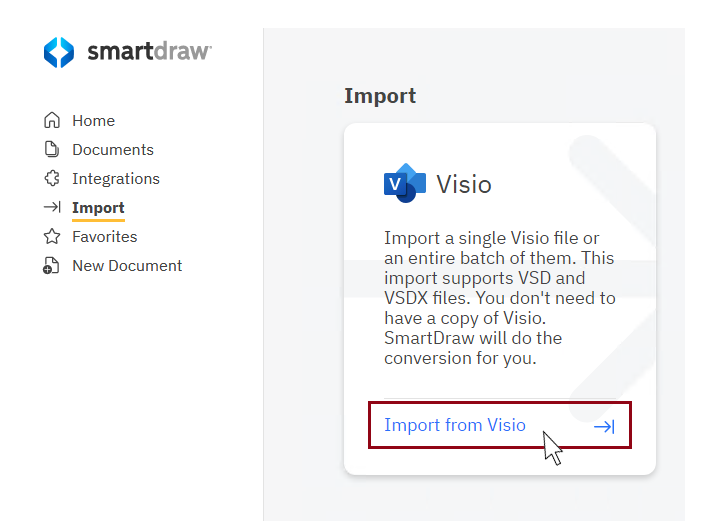
Task: Open the Documents menu label
Action: pos(113,150)
